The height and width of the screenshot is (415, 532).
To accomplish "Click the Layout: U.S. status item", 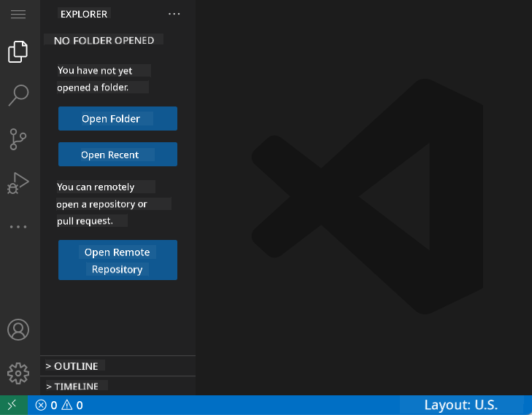I will 460,405.
